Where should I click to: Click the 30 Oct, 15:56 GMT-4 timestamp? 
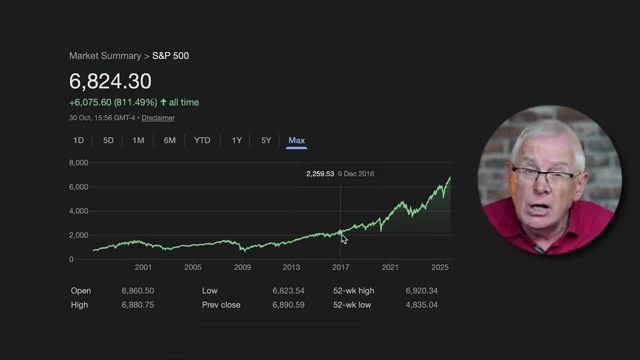(102, 118)
